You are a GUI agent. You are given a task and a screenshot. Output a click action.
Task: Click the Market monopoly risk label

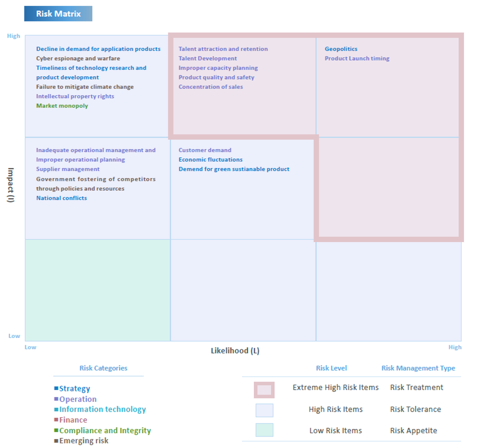[62, 106]
